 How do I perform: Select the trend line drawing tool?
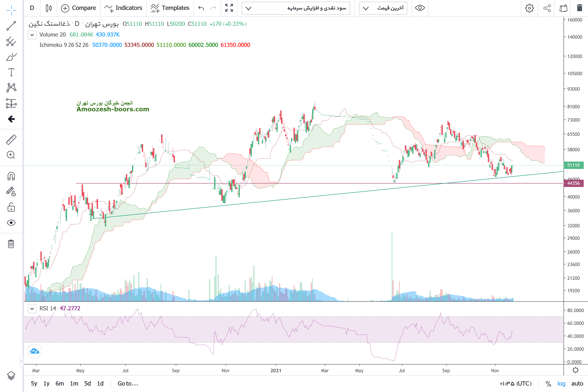coord(11,26)
